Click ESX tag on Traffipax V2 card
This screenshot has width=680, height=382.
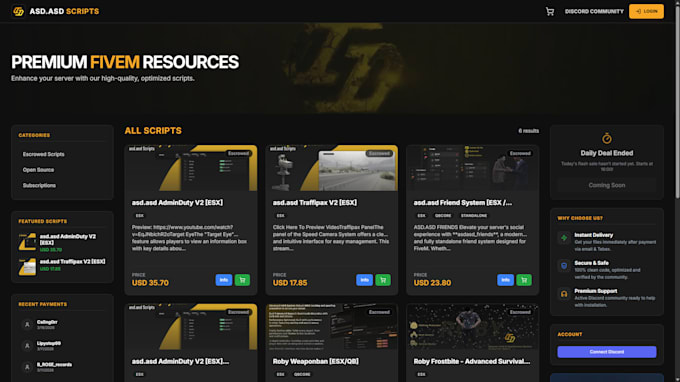[x=280, y=215]
